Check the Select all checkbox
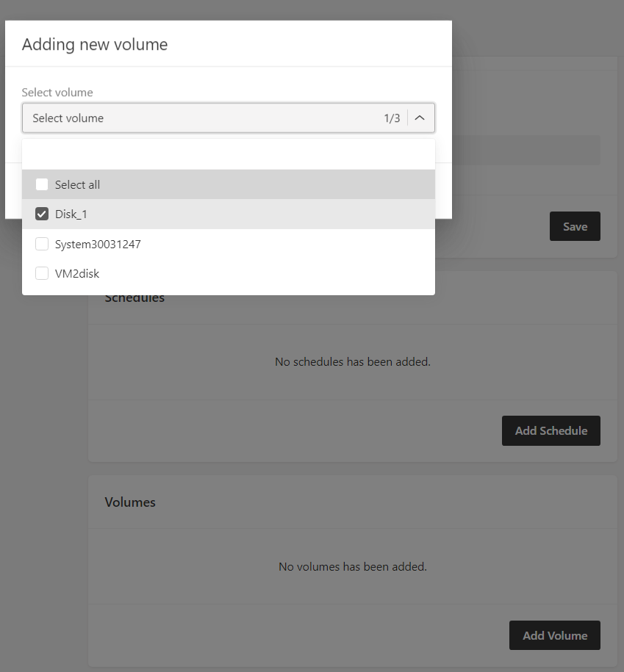The height and width of the screenshot is (672, 624). pyautogui.click(x=42, y=184)
